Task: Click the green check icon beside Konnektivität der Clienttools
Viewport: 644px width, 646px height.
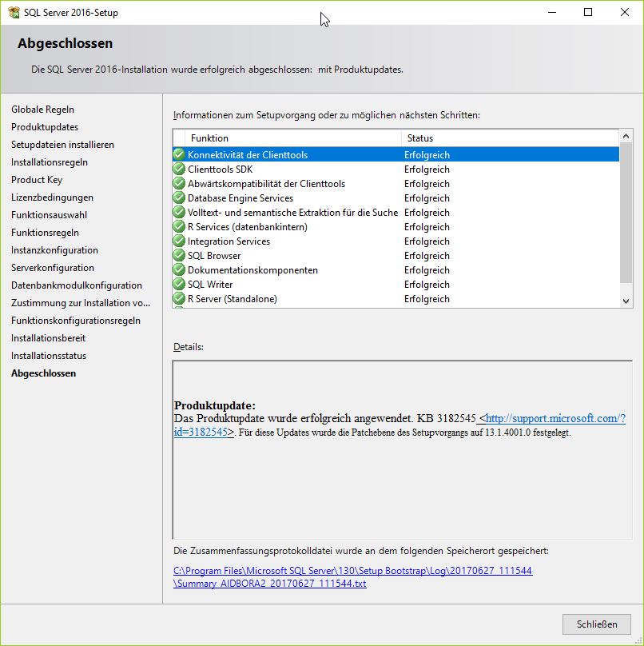Action: (179, 154)
